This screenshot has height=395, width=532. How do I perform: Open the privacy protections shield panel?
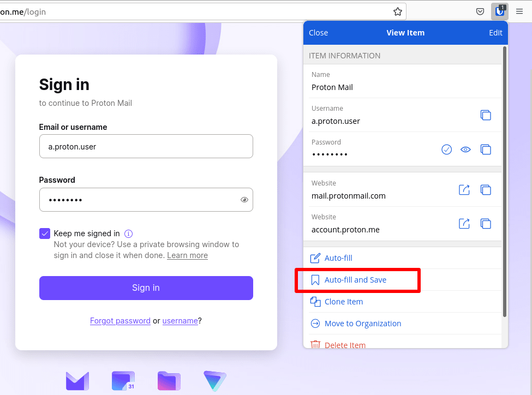click(480, 11)
